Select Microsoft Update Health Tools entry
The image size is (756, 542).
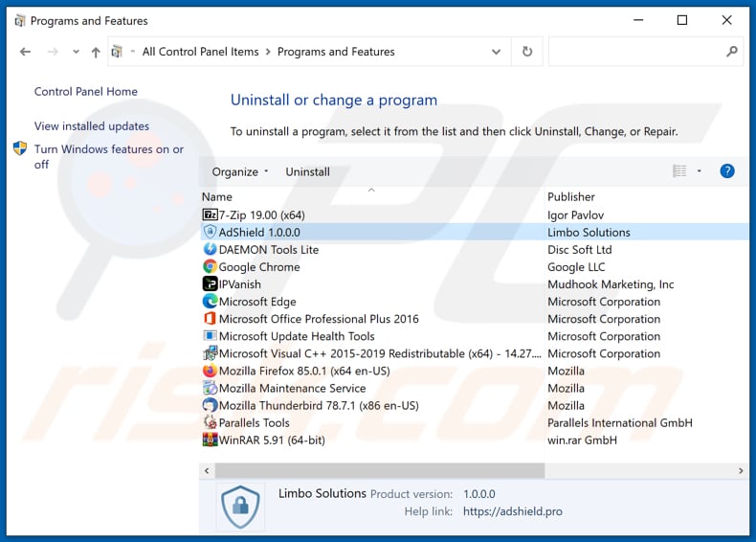[x=475, y=336]
